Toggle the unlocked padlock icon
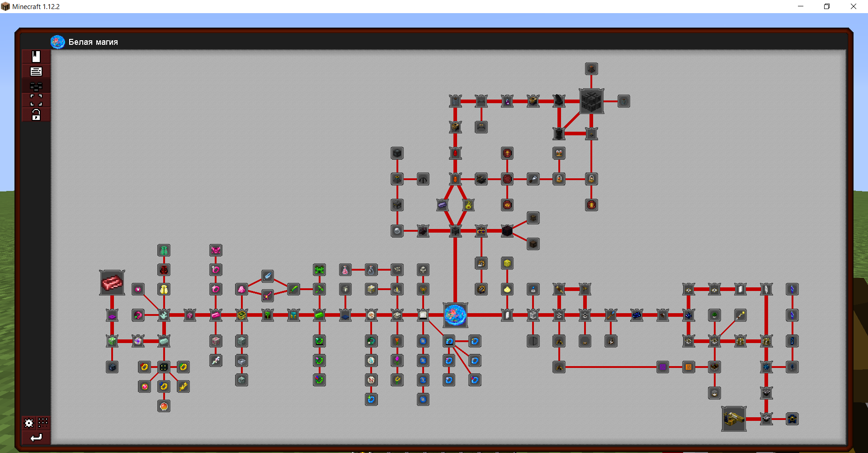868x453 pixels. click(36, 114)
